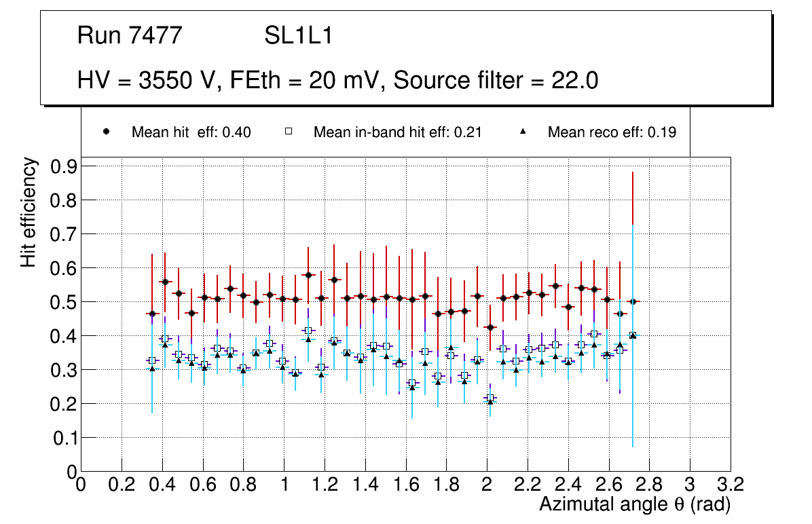Select the lowest open-square point near θ = 2
This screenshot has width=812, height=524.
coord(490,398)
